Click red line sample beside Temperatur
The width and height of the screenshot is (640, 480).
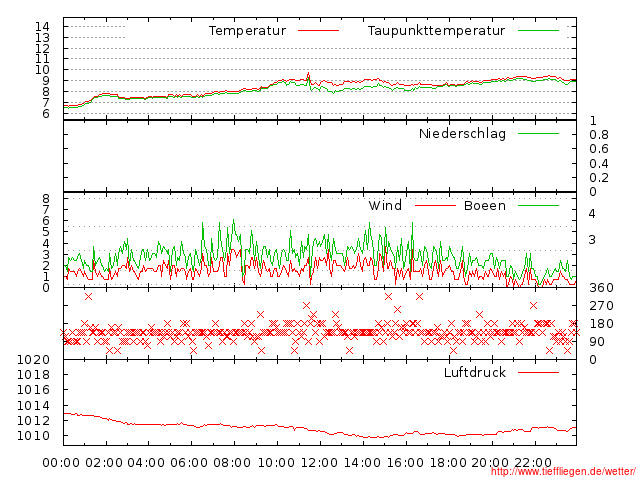click(x=318, y=31)
